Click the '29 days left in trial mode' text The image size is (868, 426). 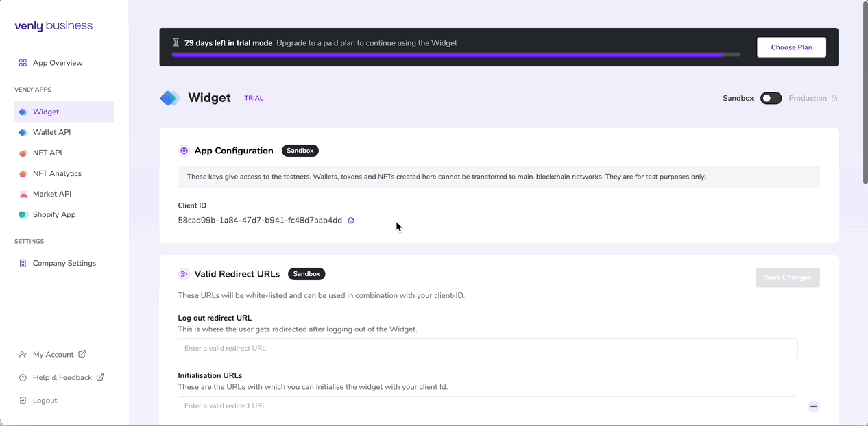[x=228, y=42]
